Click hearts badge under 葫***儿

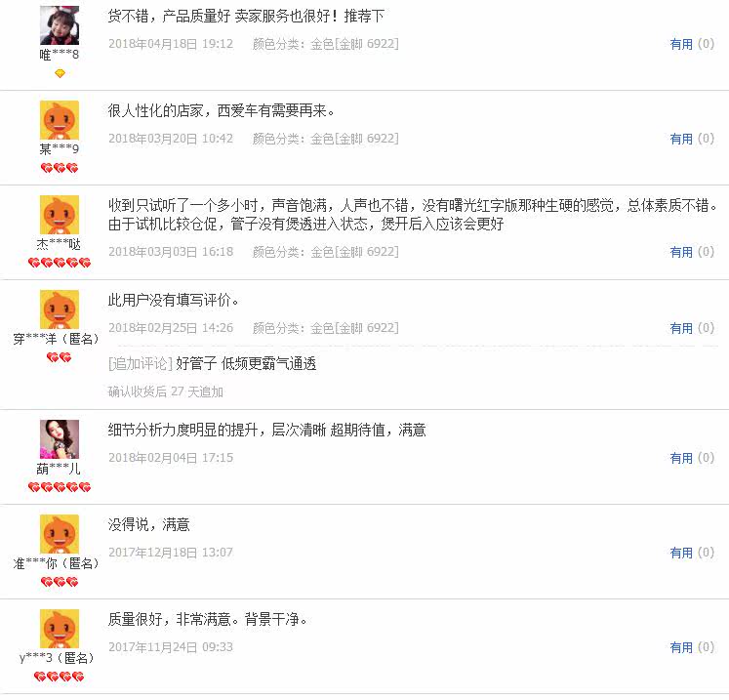point(60,487)
